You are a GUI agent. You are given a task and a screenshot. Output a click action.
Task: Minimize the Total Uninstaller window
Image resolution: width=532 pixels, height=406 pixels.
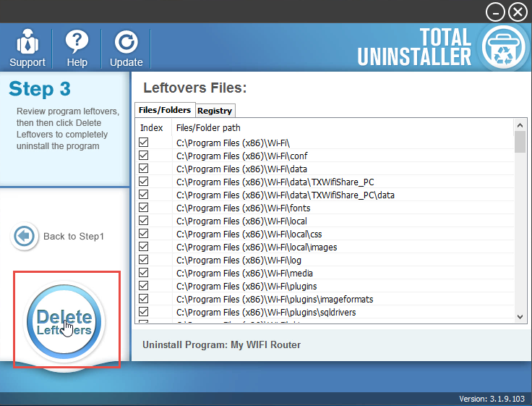click(495, 12)
